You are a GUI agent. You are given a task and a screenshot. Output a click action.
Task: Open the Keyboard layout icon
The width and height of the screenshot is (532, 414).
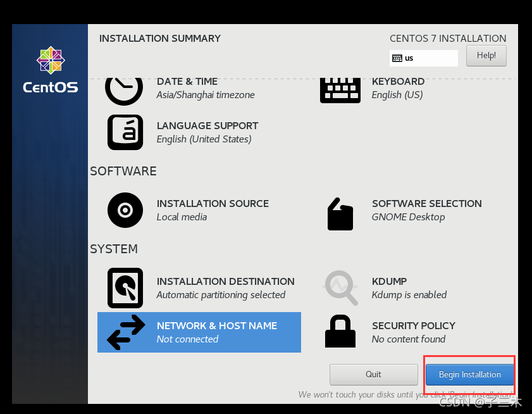pyautogui.click(x=340, y=91)
